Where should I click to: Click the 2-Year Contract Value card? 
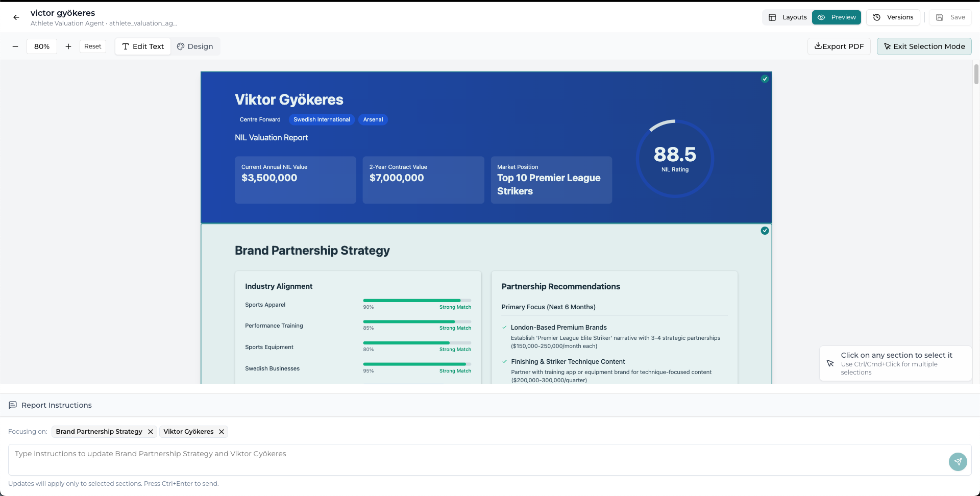point(424,180)
